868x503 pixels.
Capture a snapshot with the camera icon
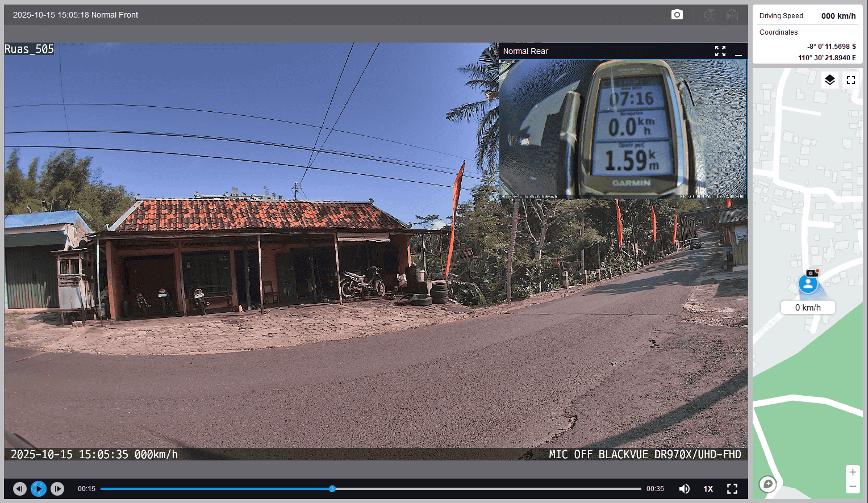[677, 15]
